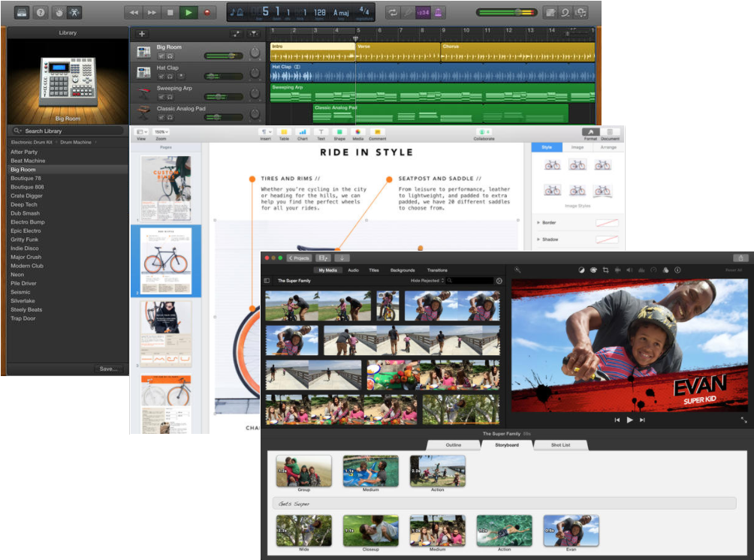Toggle Cycle mode in GarageBand
754x560 pixels.
pos(393,12)
